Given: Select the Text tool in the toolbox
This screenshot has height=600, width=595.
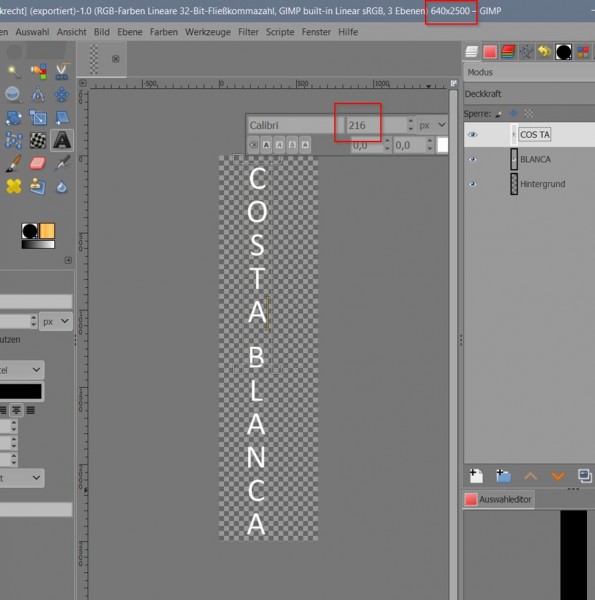Looking at the screenshot, I should point(62,140).
